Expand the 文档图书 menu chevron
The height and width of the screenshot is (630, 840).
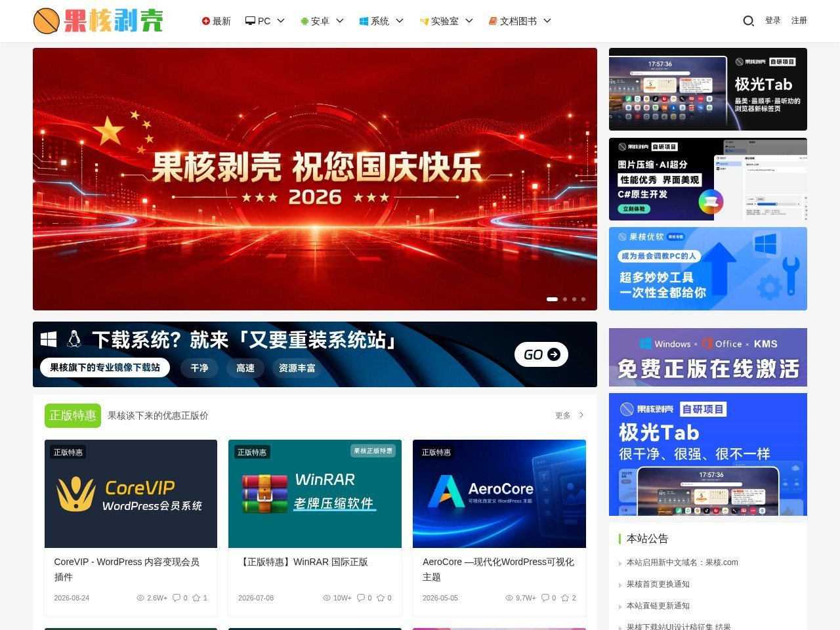pyautogui.click(x=547, y=21)
